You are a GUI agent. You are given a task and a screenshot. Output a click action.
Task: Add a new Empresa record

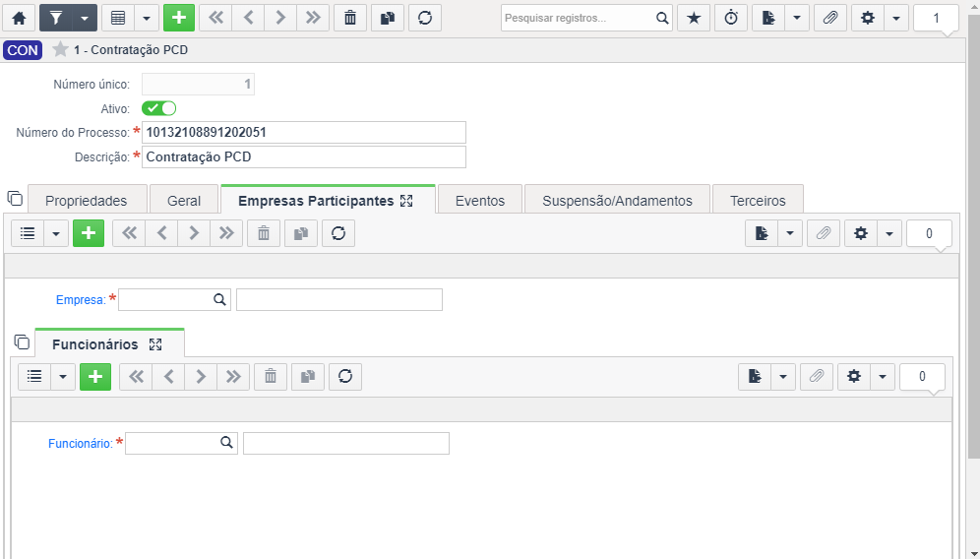click(89, 233)
